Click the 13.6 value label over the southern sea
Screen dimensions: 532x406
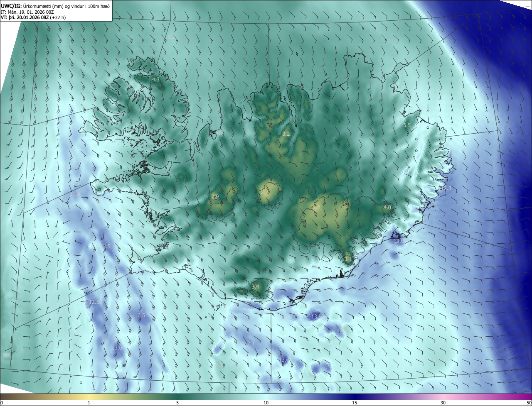(283, 360)
